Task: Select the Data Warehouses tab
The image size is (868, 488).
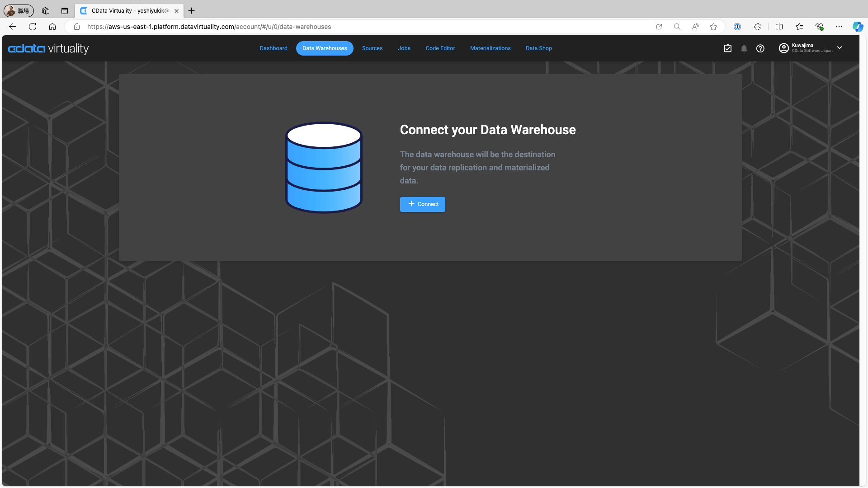Action: pyautogui.click(x=325, y=48)
